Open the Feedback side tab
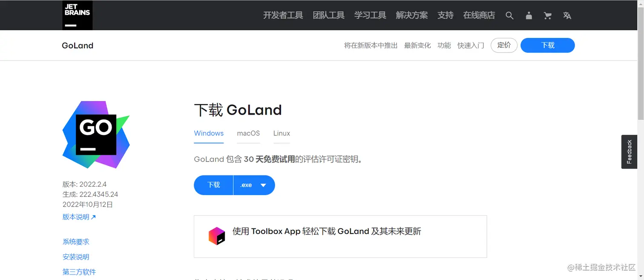This screenshot has width=644, height=280. coord(629,152)
